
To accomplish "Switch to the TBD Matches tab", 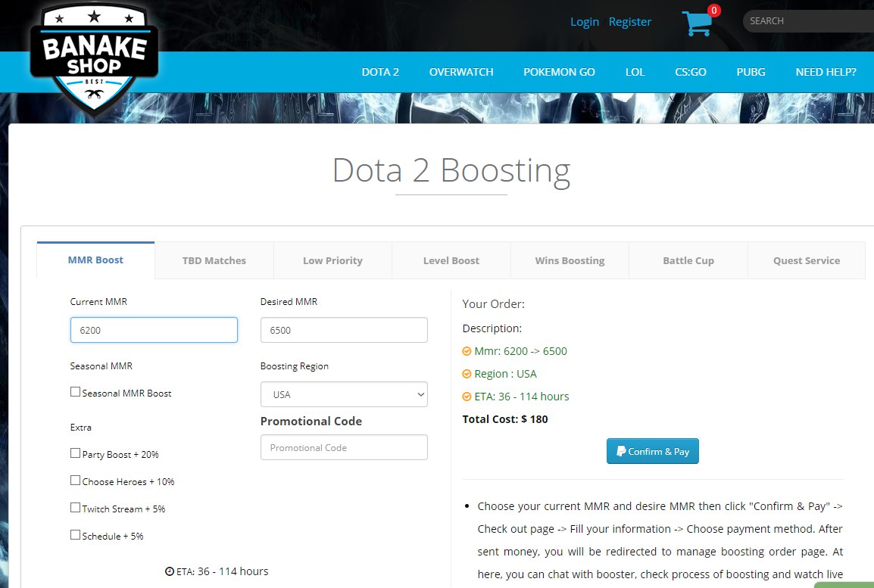I will (214, 260).
